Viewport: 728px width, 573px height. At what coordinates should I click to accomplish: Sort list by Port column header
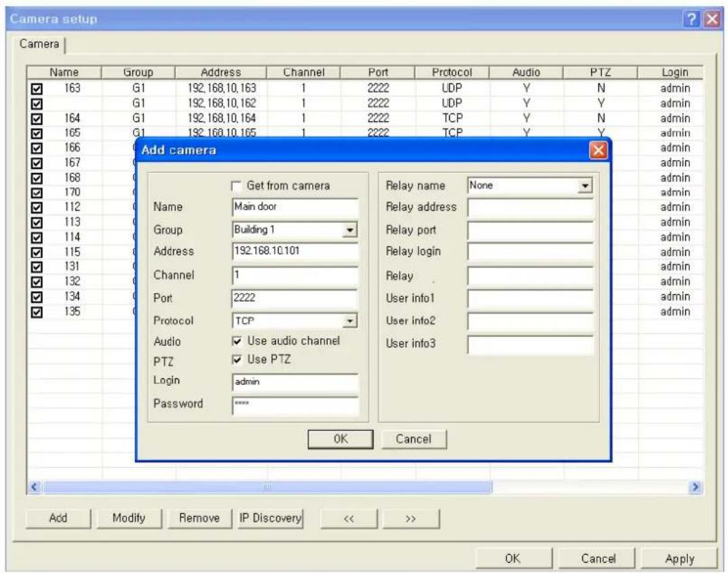point(377,73)
